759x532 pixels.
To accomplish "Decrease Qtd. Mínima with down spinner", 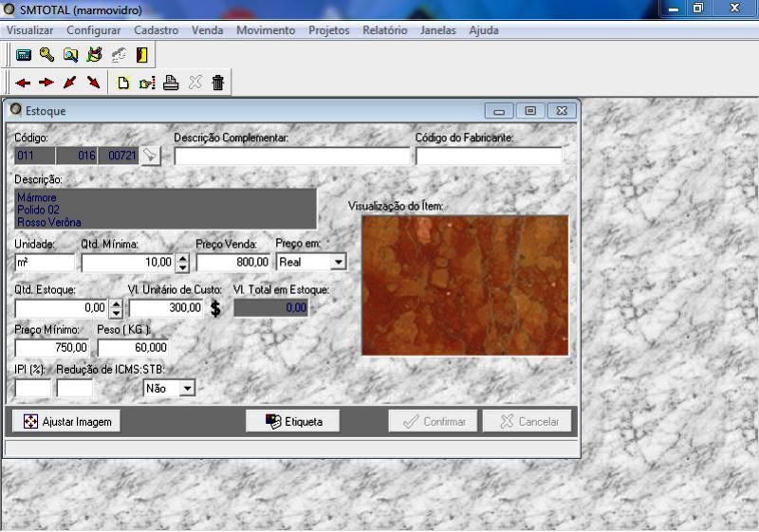I will [182, 267].
